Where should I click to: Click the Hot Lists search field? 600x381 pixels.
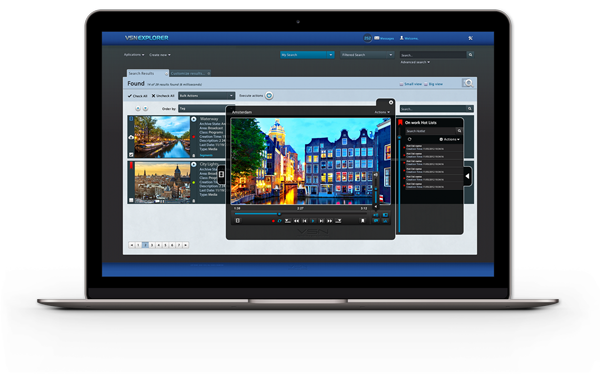(431, 131)
